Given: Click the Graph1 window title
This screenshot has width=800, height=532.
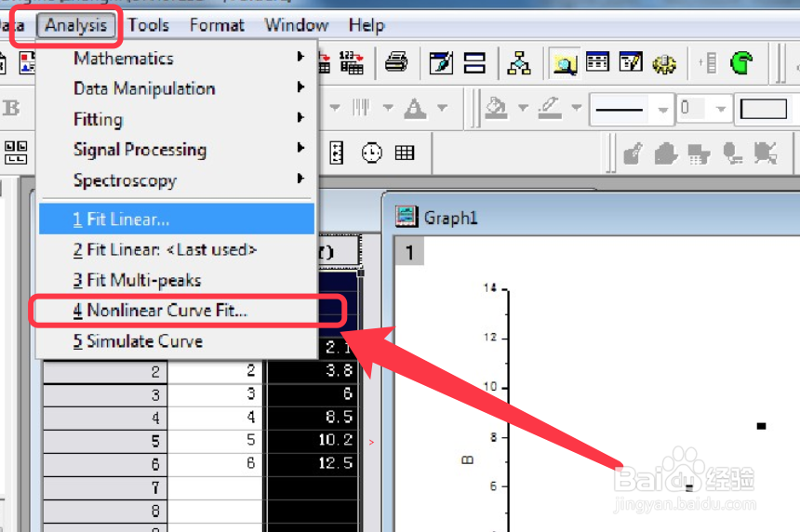Looking at the screenshot, I should tap(450, 218).
